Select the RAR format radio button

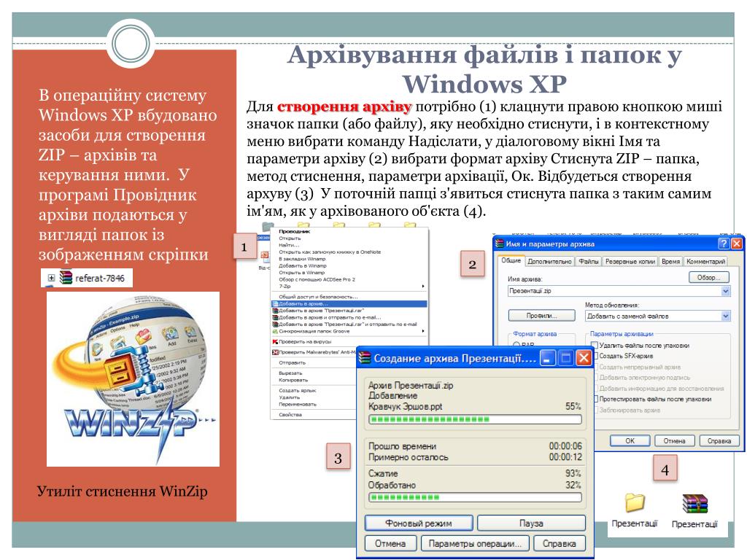coord(516,344)
